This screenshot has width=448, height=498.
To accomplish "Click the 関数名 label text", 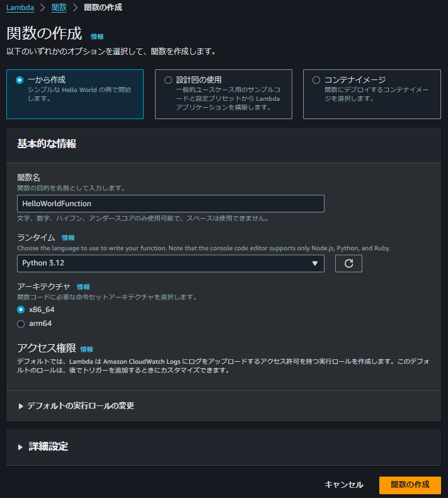I will 28,177.
